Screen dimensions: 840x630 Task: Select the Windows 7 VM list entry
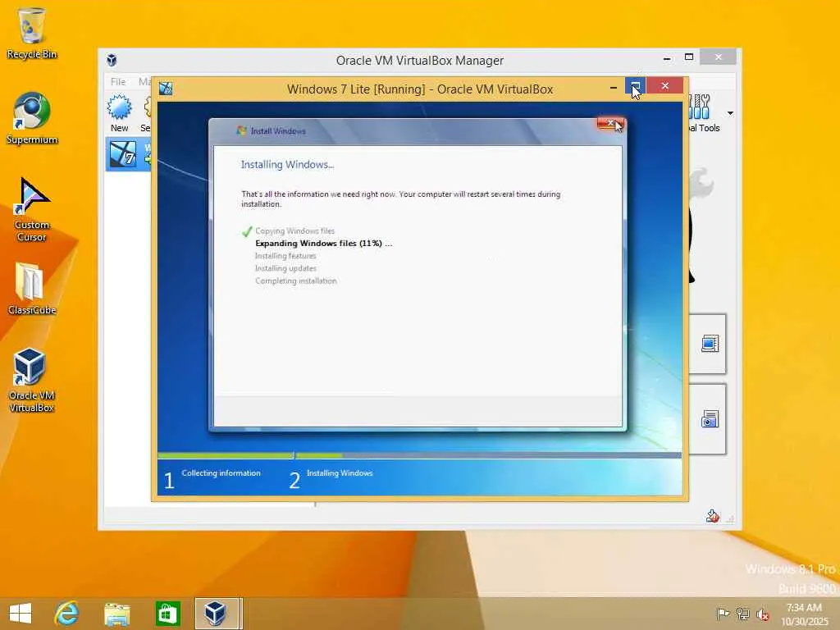128,154
